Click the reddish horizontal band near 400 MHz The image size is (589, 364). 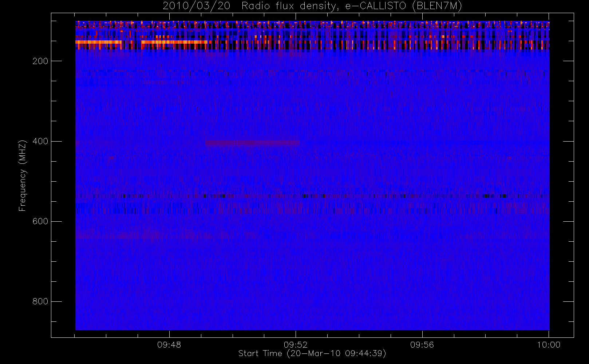[252, 143]
